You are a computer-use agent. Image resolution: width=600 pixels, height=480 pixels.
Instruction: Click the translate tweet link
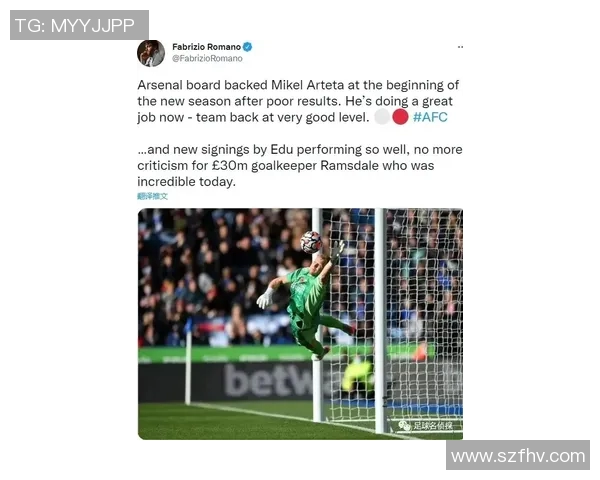(x=152, y=196)
